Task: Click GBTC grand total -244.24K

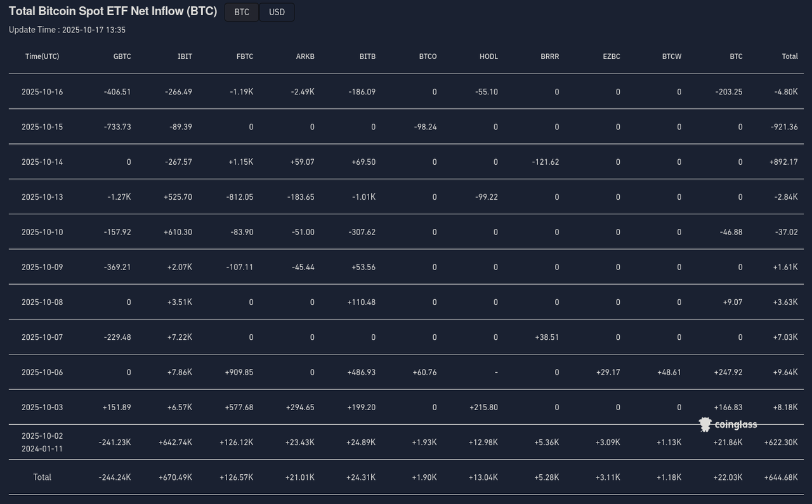Action: (115, 477)
